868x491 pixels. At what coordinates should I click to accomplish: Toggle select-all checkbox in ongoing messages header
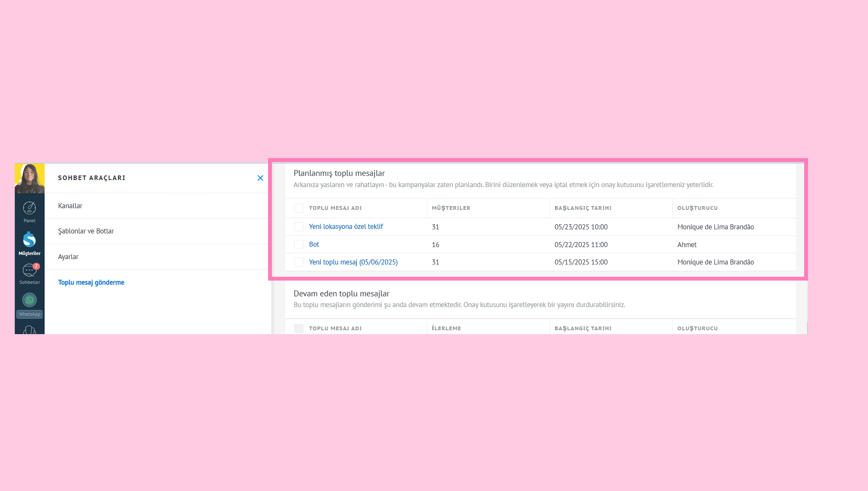tap(299, 328)
